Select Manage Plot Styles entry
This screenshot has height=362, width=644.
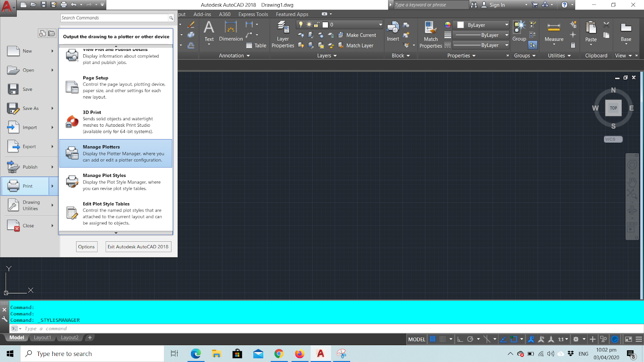pos(116,182)
